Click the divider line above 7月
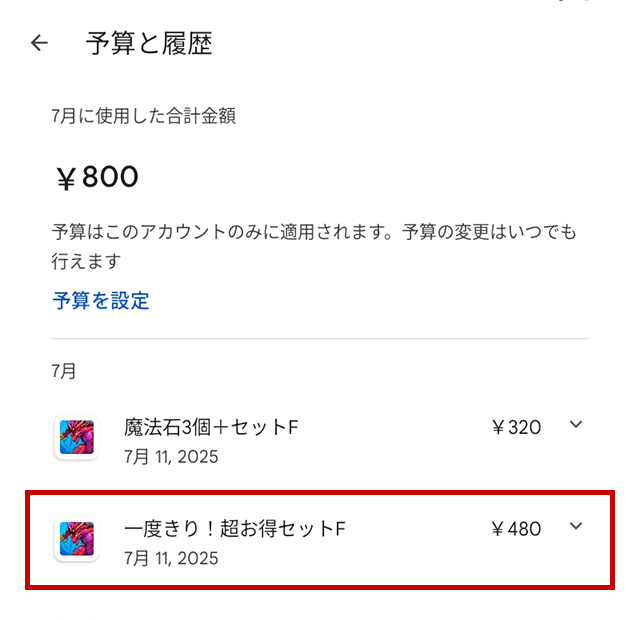The image size is (640, 620). [320, 339]
